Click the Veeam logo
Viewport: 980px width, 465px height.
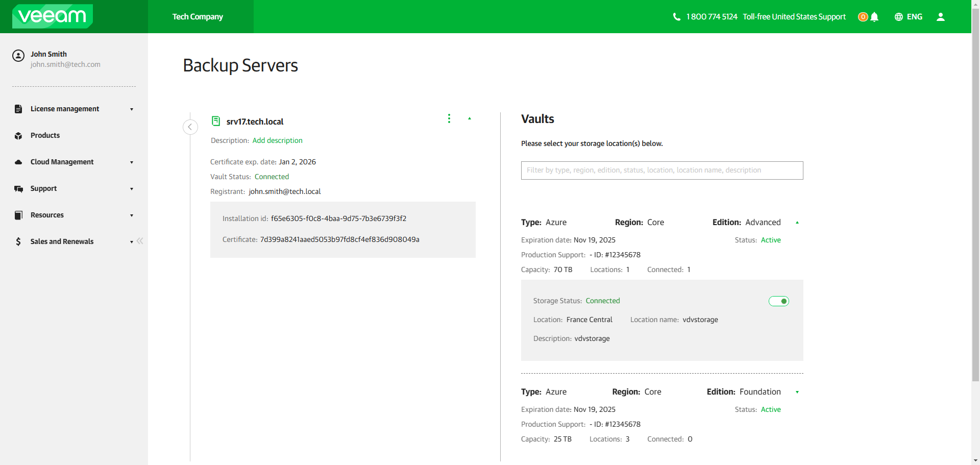click(53, 16)
